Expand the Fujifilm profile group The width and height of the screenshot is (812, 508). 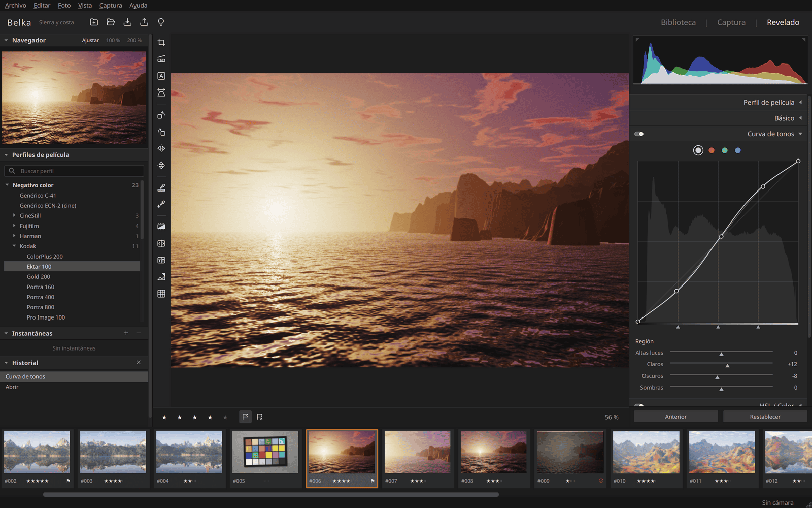coord(14,226)
